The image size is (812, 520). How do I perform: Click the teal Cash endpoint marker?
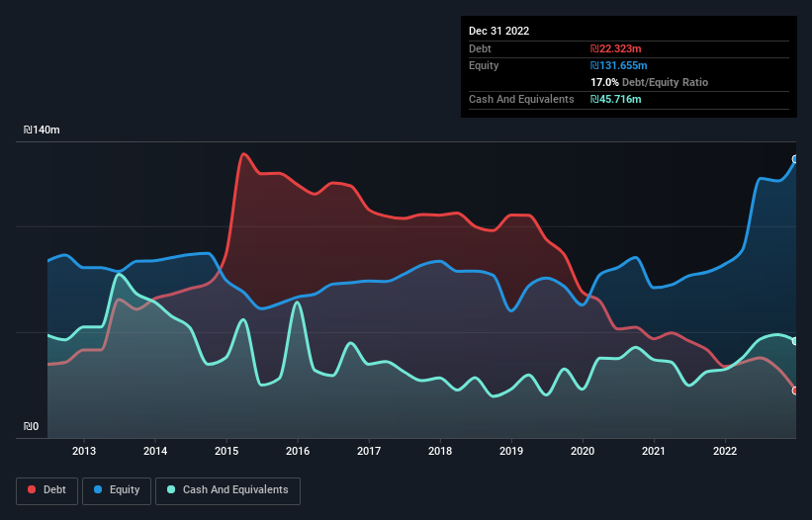point(795,341)
